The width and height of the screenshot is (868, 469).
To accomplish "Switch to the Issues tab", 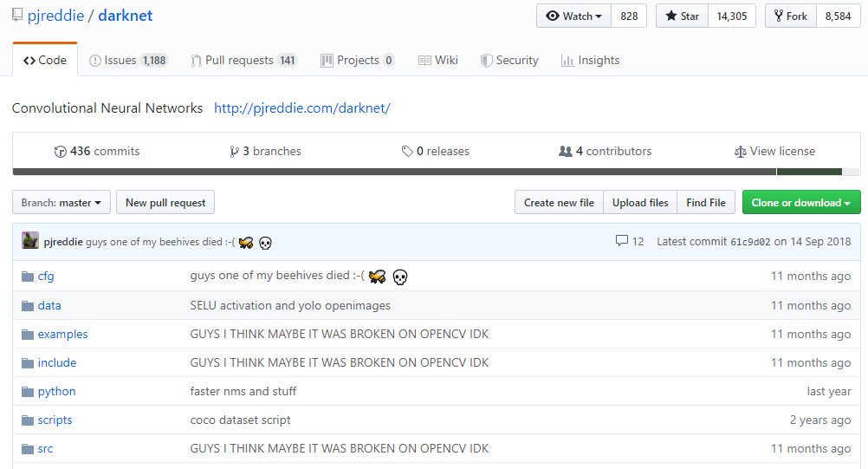I will pos(128,61).
